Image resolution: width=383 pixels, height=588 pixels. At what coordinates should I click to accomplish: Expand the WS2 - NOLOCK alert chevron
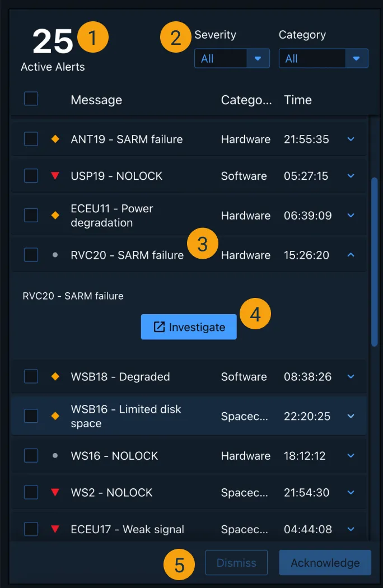click(351, 492)
